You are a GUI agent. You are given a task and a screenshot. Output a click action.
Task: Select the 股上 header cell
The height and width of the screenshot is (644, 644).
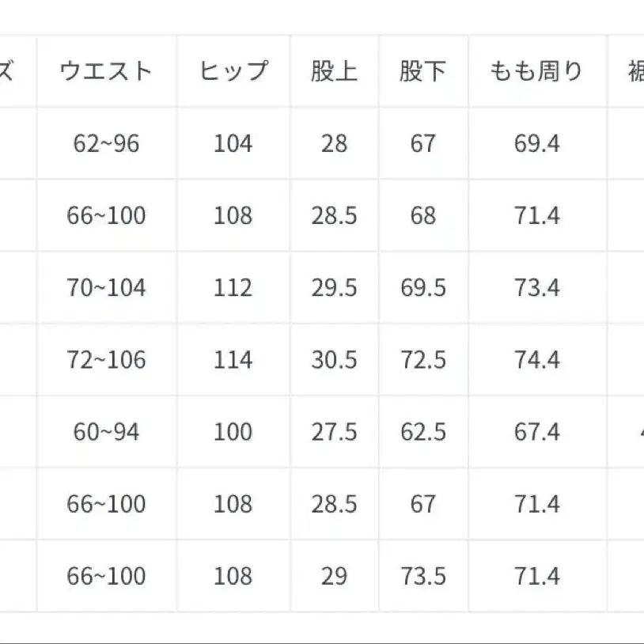pos(334,71)
